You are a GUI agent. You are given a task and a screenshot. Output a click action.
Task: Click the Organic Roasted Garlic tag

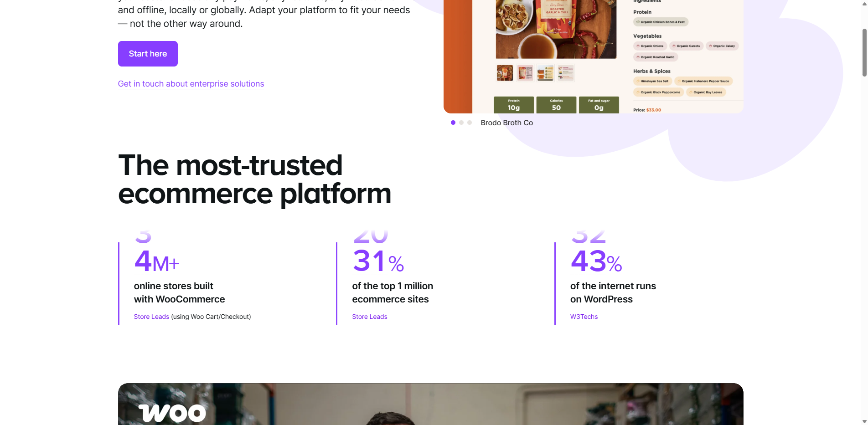tap(655, 56)
